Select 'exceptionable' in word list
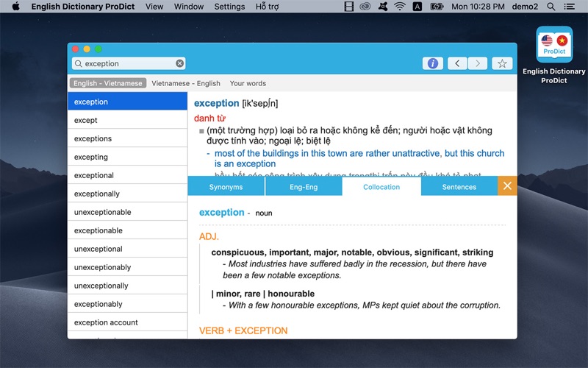This screenshot has height=368, width=588. point(127,230)
